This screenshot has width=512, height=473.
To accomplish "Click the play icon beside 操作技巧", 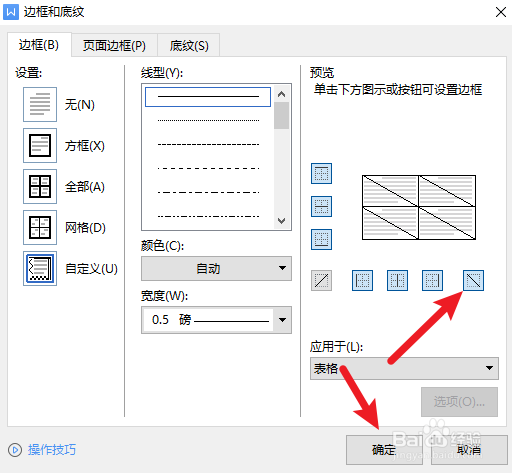I will point(15,450).
